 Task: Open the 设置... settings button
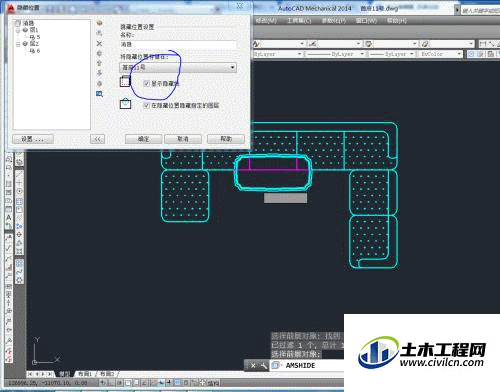coord(33,139)
